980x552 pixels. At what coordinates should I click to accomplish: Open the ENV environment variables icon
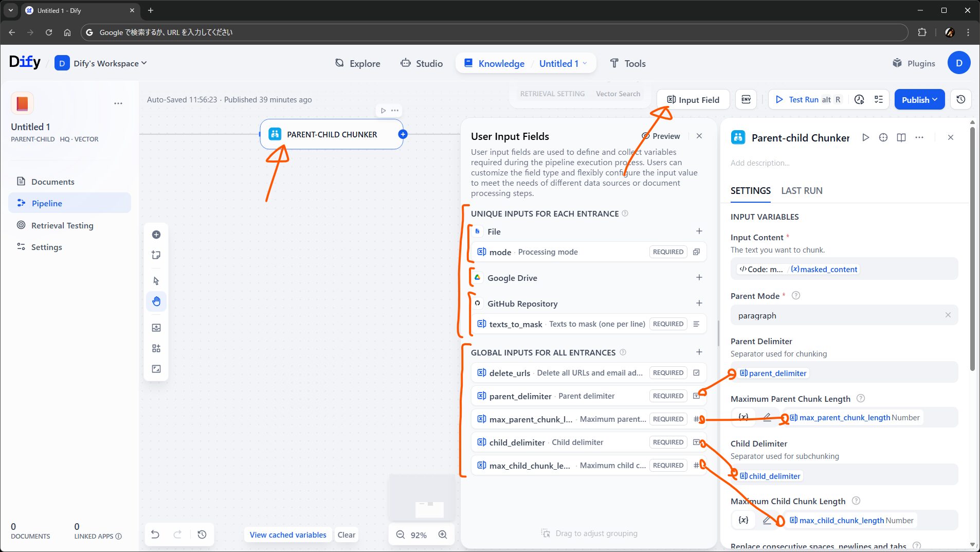pos(746,99)
